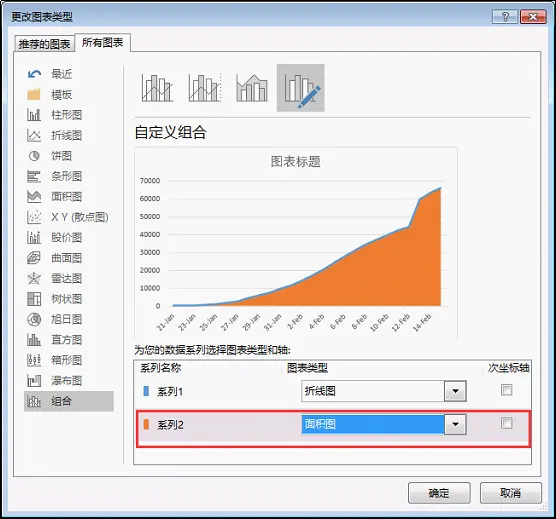Select the 系列1 row name
The image size is (556, 519).
tap(170, 392)
